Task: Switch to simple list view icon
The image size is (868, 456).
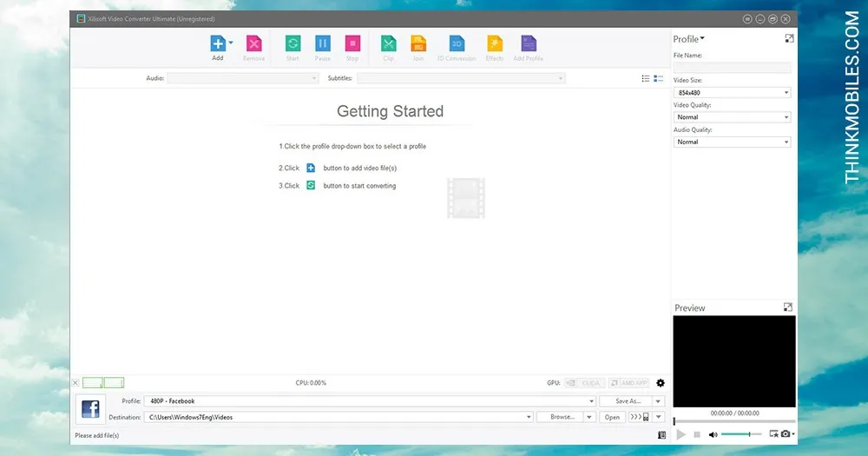Action: click(646, 79)
